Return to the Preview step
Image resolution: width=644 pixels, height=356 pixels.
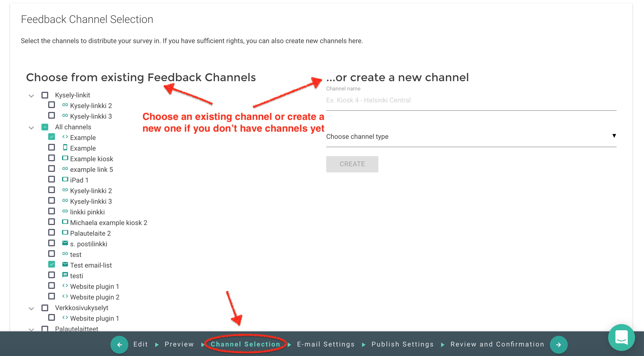tap(179, 344)
